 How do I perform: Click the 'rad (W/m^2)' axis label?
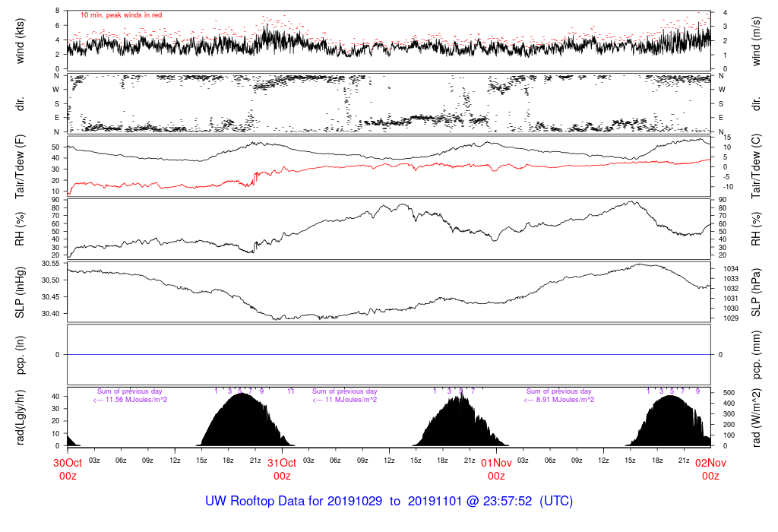point(757,416)
